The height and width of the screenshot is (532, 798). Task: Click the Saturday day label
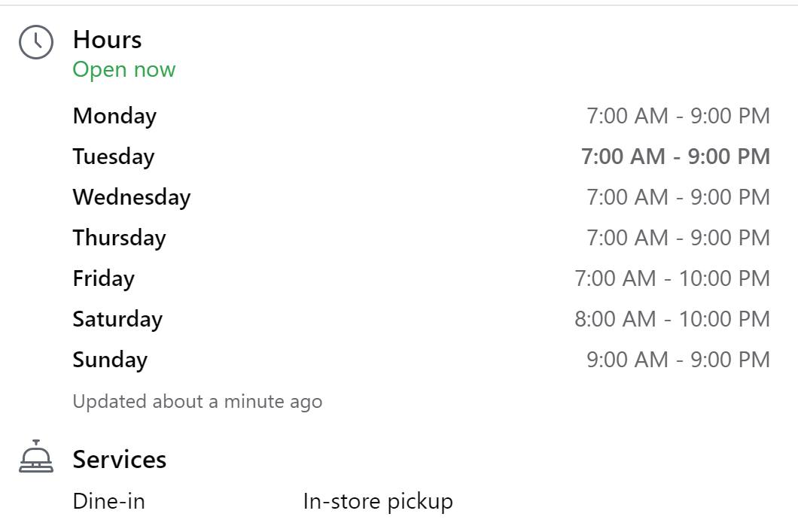(117, 319)
